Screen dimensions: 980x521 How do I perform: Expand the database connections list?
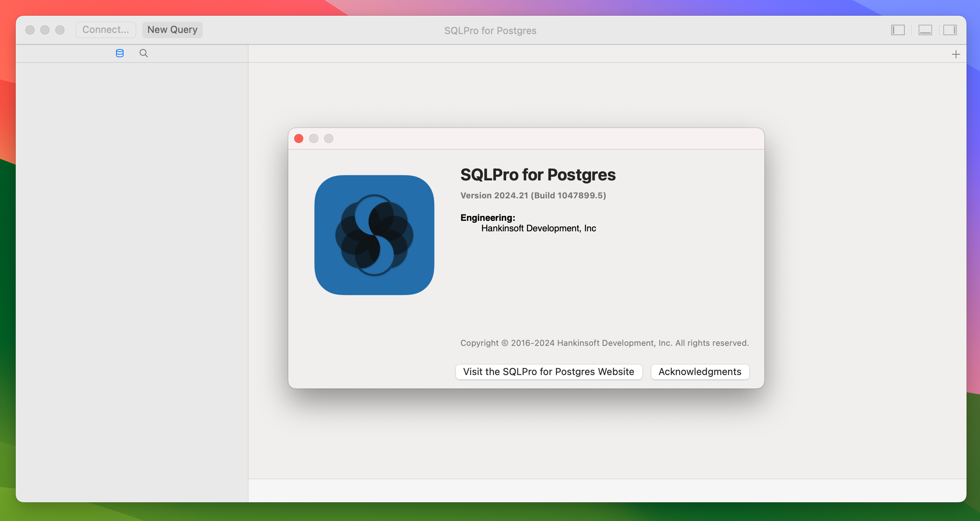[x=120, y=54]
